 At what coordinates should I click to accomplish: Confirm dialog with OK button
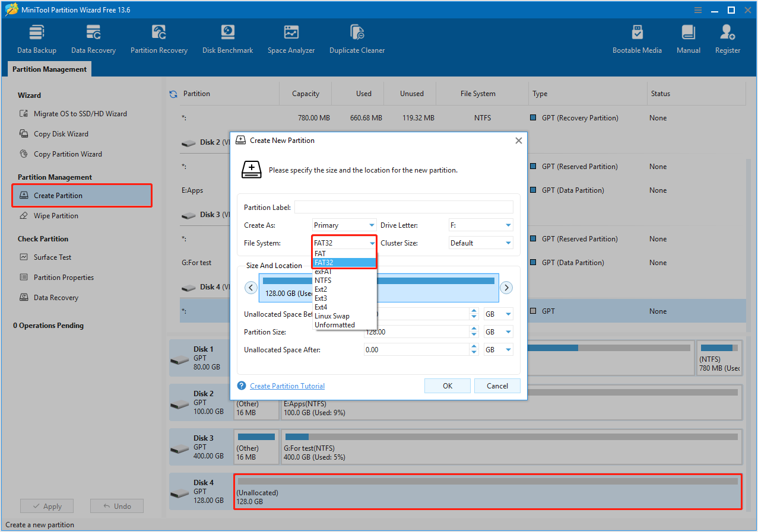(448, 386)
